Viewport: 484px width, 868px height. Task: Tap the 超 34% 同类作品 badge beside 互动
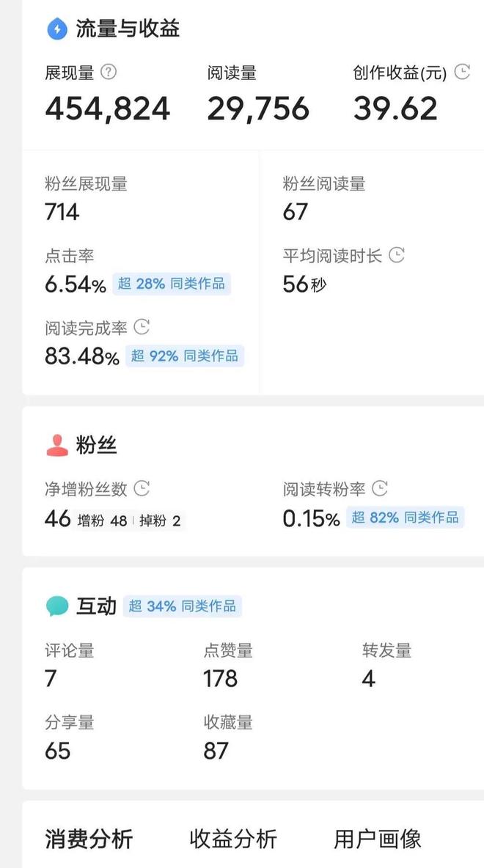(x=183, y=606)
